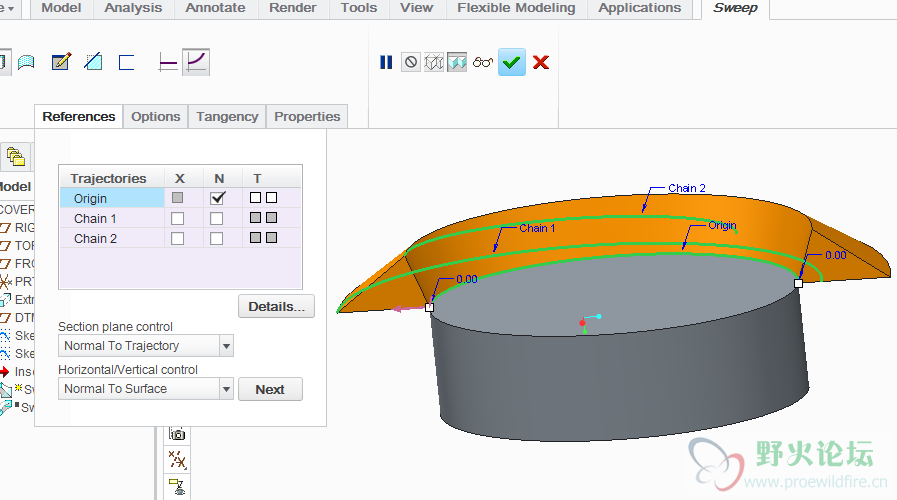
Task: Select right white drag handle on trajectory
Action: point(799,283)
